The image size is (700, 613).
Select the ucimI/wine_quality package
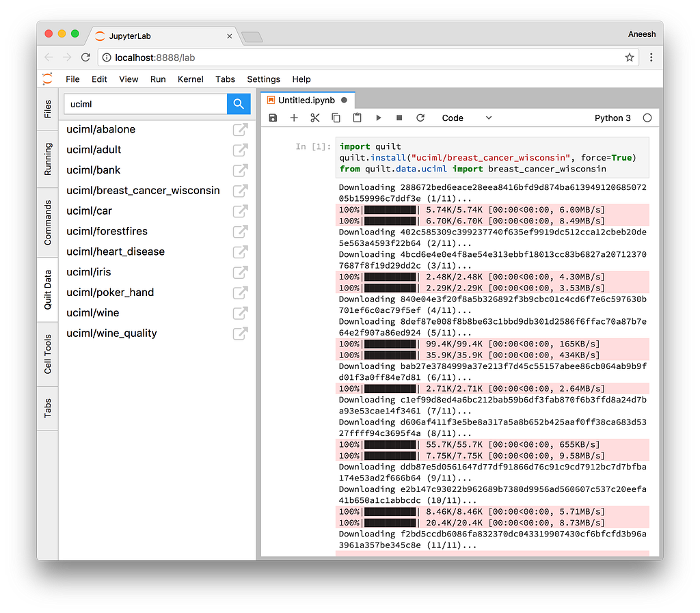pyautogui.click(x=111, y=333)
